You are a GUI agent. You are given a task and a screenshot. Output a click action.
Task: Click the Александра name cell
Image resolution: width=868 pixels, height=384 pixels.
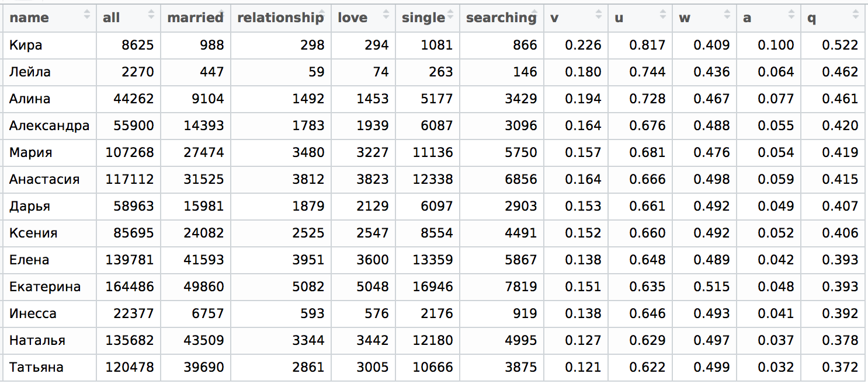pyautogui.click(x=50, y=126)
